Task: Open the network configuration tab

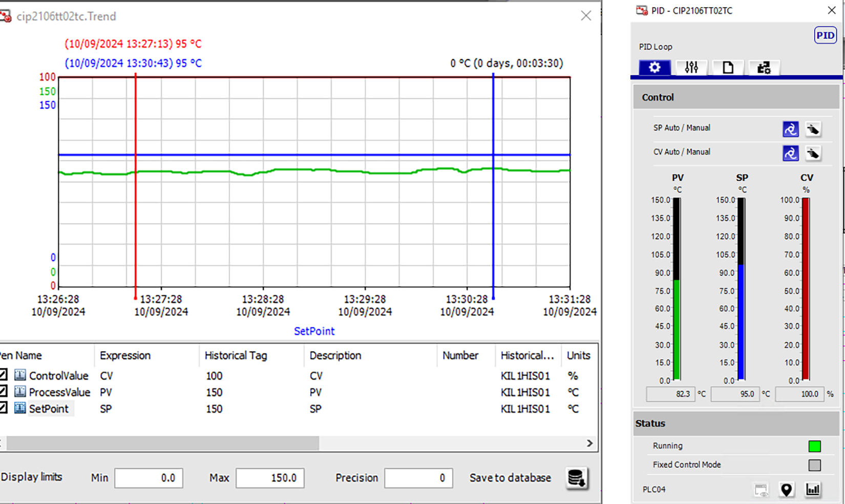Action: 764,68
